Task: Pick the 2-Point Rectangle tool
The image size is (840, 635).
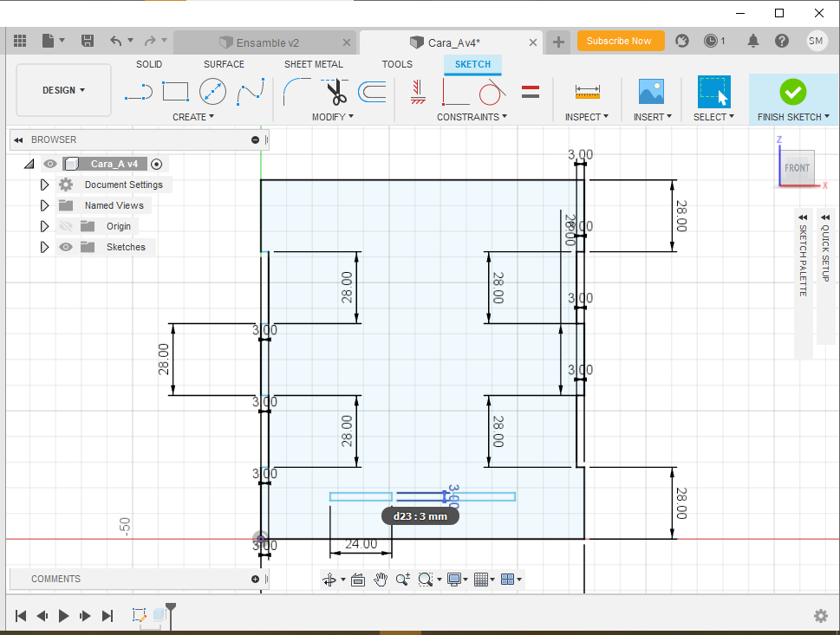Action: point(175,91)
